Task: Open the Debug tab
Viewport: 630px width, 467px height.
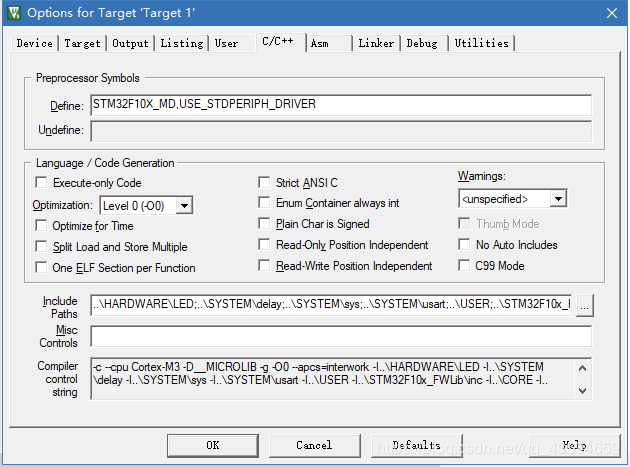Action: [422, 43]
